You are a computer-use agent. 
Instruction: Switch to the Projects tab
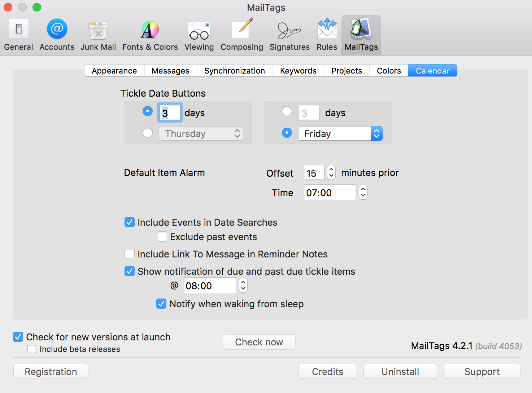347,71
